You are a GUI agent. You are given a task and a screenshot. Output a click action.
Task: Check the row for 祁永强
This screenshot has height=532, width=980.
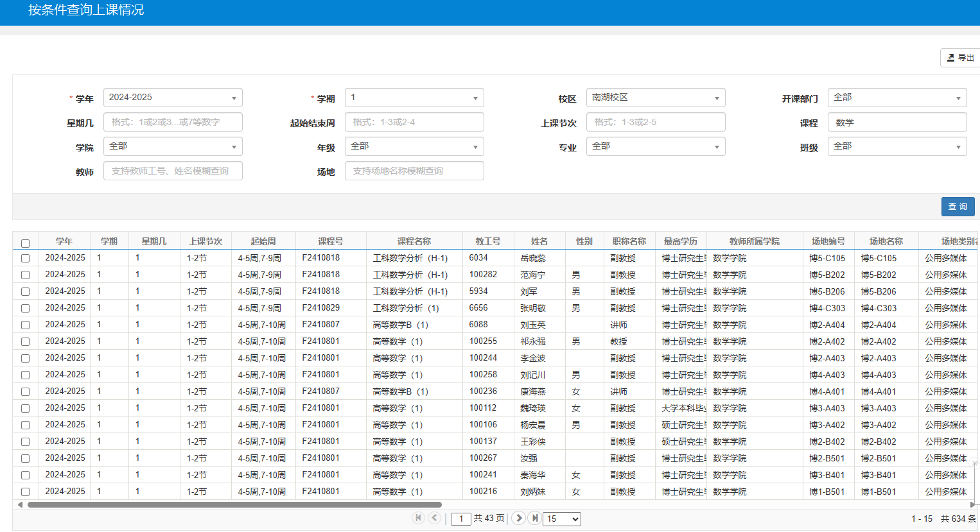[25, 341]
